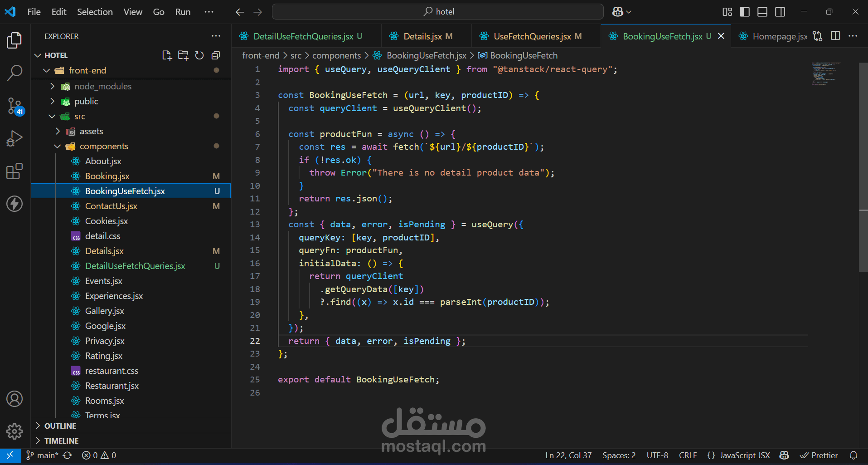868x465 pixels.
Task: Open the View menu
Action: 133,12
